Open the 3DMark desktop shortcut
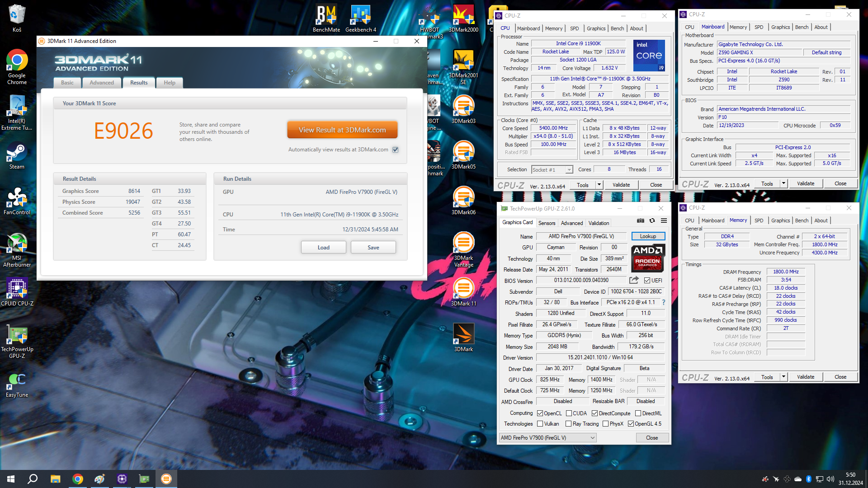 [x=463, y=338]
